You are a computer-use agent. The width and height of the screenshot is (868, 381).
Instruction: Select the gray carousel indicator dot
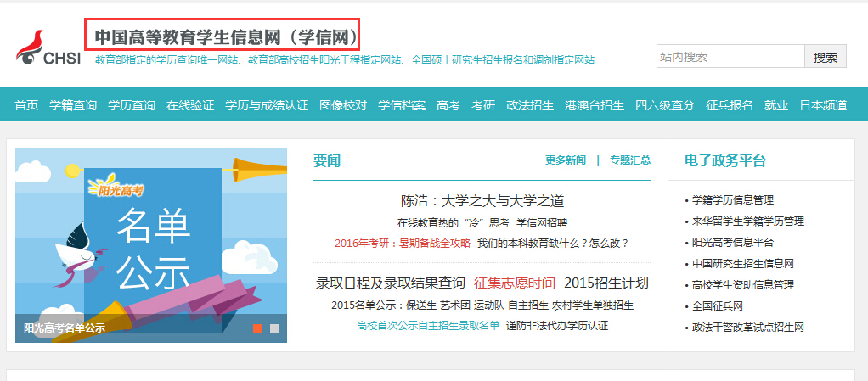tap(274, 328)
